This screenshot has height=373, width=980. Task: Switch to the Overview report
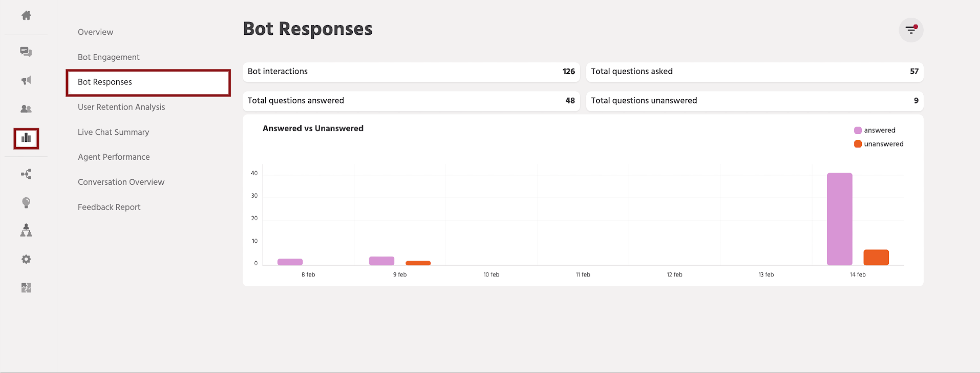(95, 32)
